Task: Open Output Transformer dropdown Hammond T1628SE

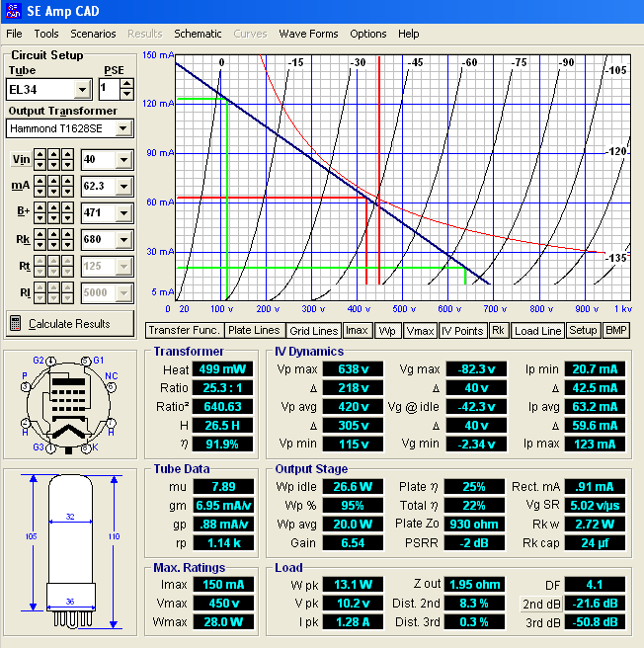Action: point(123,128)
